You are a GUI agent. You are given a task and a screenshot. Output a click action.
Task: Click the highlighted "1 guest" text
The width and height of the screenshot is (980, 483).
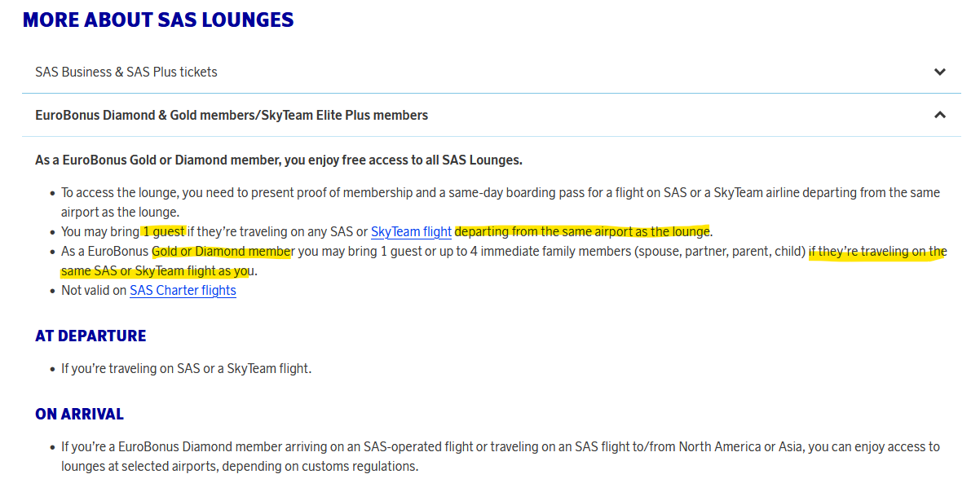pyautogui.click(x=164, y=231)
